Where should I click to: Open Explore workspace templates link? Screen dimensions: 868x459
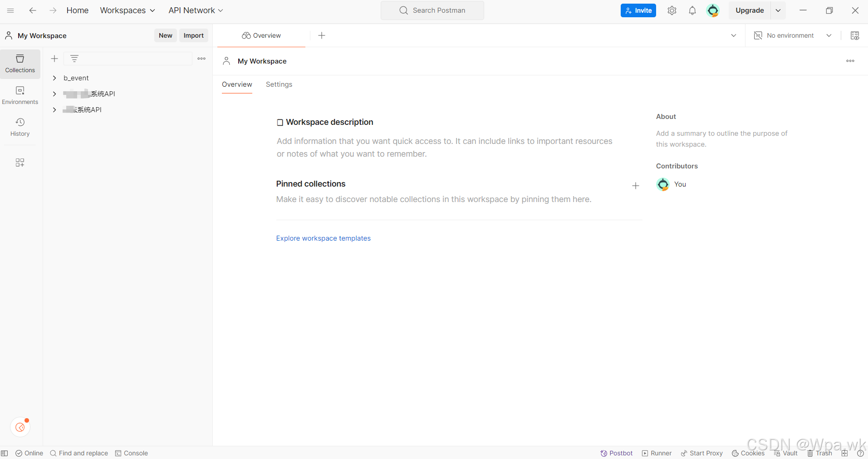point(324,238)
